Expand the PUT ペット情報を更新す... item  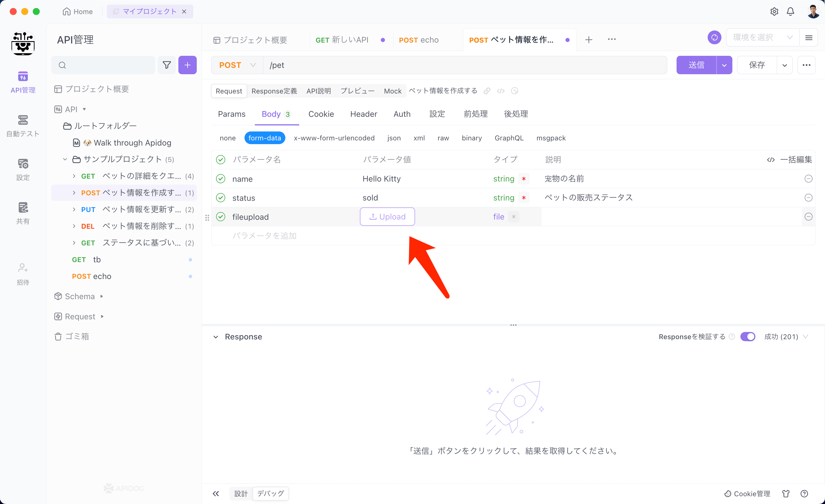pos(74,209)
